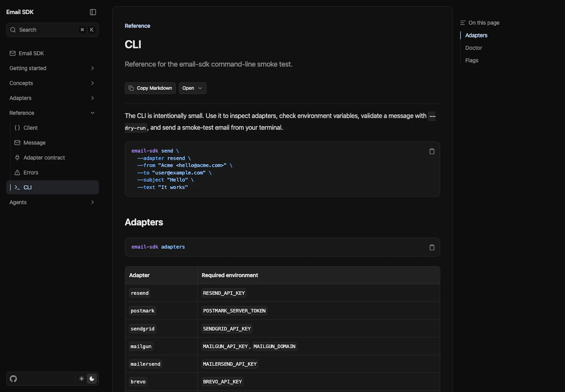Click the Adapters section heading
Viewport: 565px width, 392px height.
pyautogui.click(x=144, y=222)
